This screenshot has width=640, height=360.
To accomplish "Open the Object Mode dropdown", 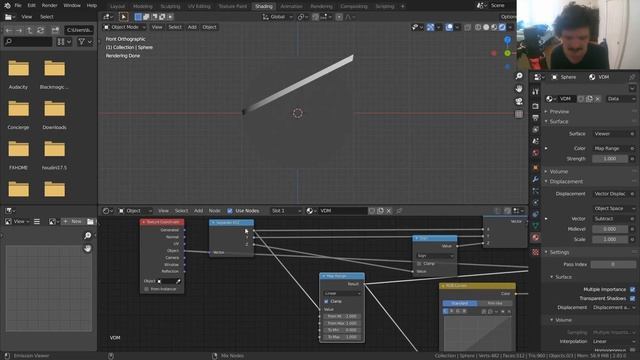I will [124, 27].
